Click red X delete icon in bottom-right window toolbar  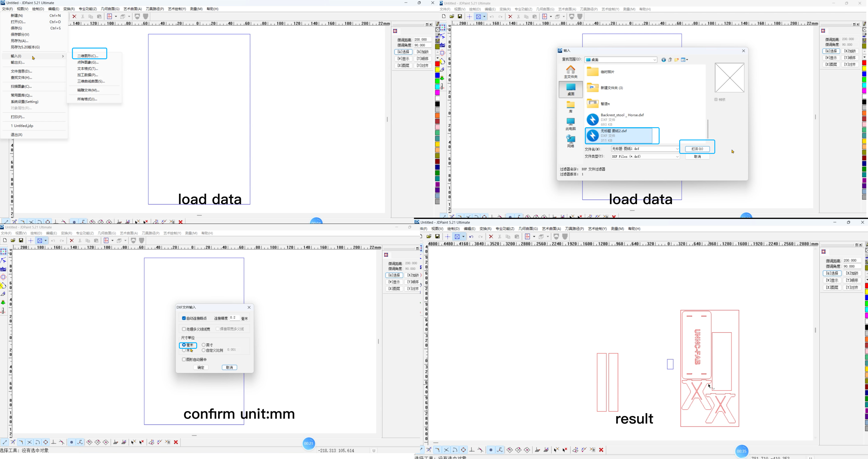pyautogui.click(x=491, y=237)
